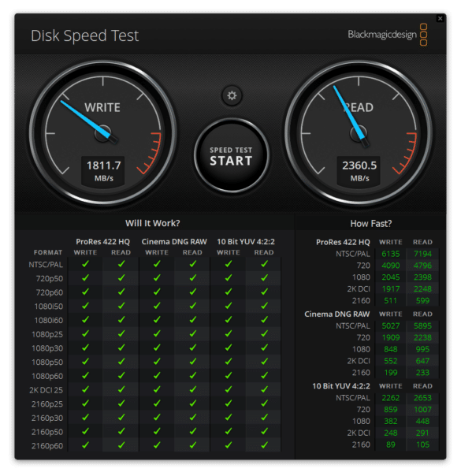This screenshot has height=476, width=461.
Task: Click the 1080i50 ProRes 422 HQ read checkmark
Action: point(121,306)
